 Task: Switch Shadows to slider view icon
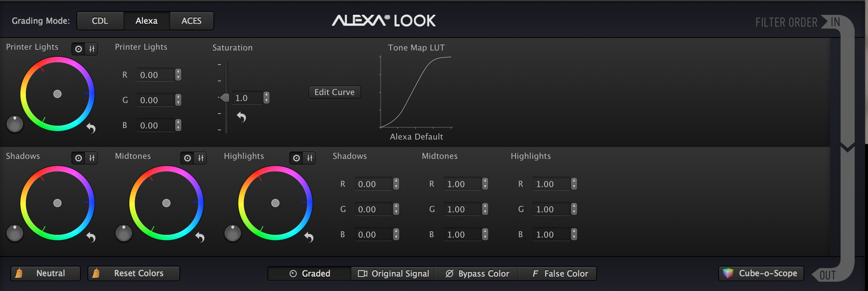click(x=92, y=158)
